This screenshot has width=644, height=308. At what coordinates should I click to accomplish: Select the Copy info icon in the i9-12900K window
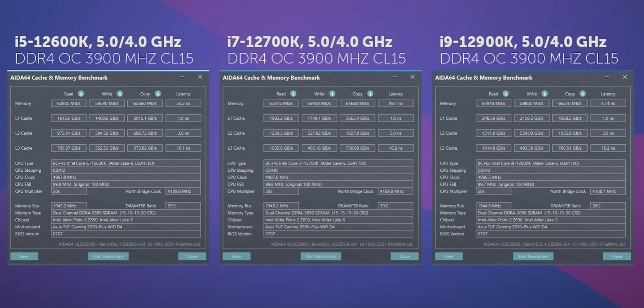pos(583,94)
